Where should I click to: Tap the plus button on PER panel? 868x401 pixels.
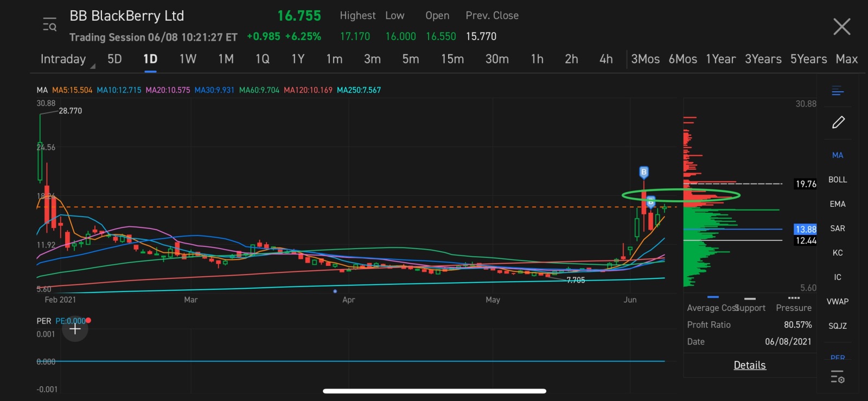click(x=75, y=329)
